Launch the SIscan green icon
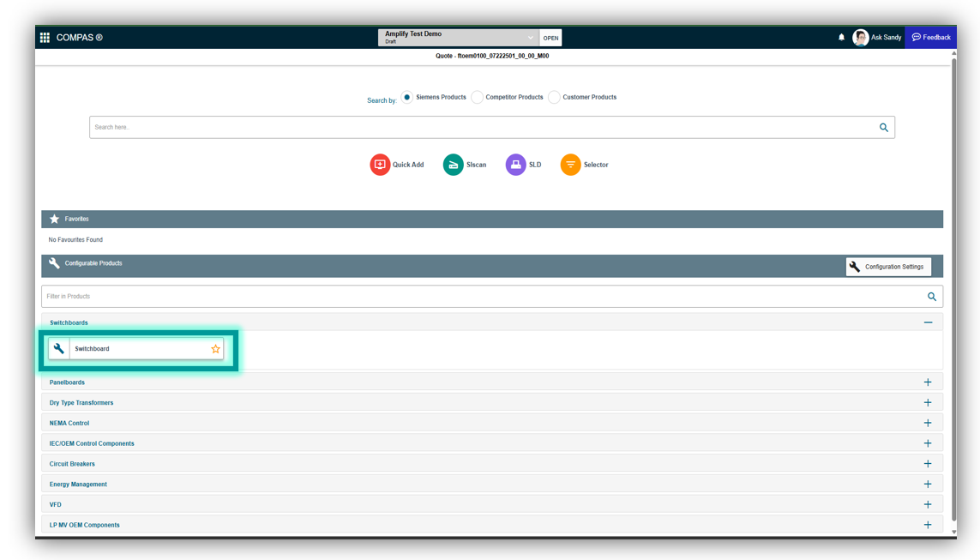980x560 pixels. pyautogui.click(x=453, y=165)
